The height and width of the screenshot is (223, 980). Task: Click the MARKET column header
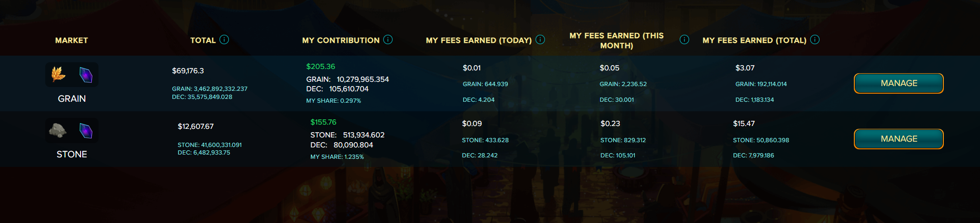(x=71, y=40)
